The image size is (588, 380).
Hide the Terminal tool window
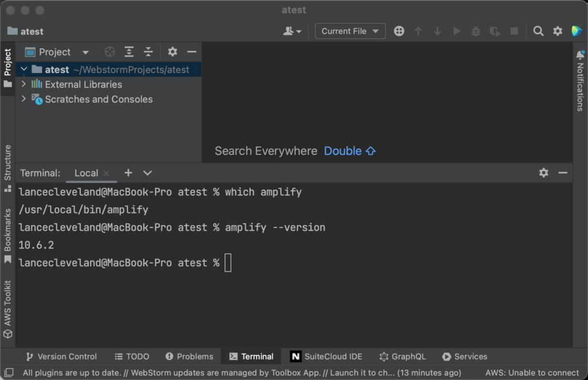[563, 173]
